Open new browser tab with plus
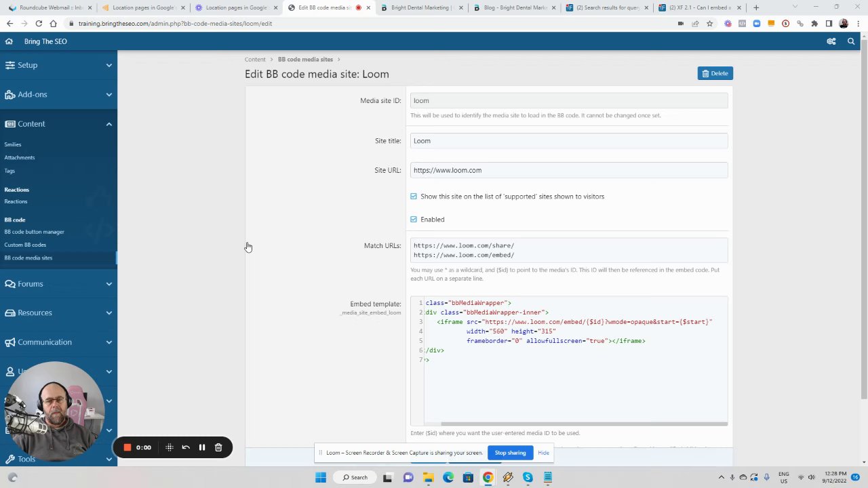Image resolution: width=868 pixels, height=488 pixels. pos(756,7)
